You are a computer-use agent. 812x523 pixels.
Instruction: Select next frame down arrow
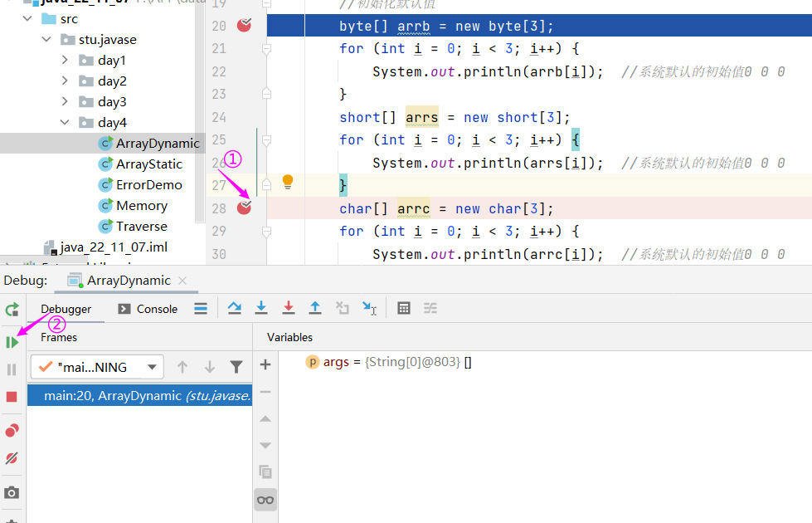tap(209, 367)
